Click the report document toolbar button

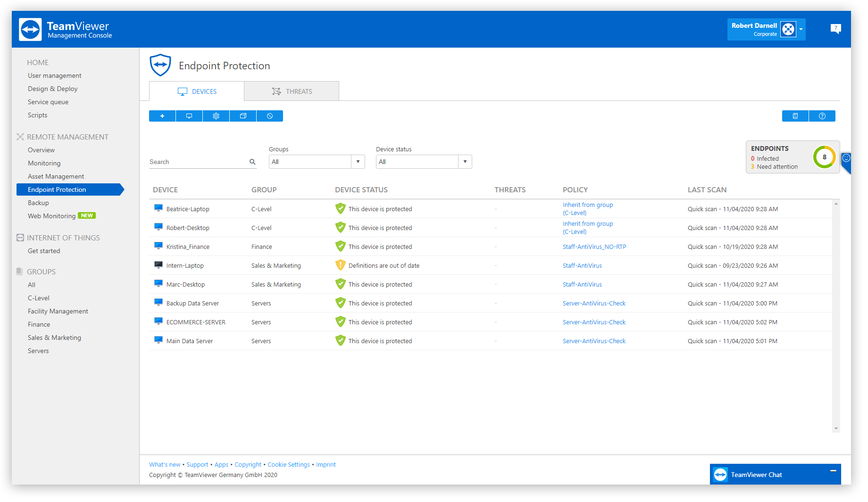point(795,116)
